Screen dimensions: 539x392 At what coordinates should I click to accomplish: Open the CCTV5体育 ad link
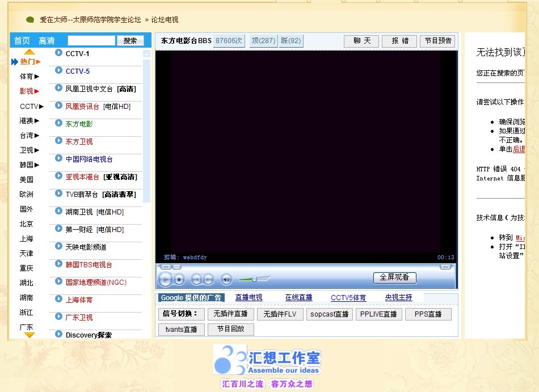[348, 297]
